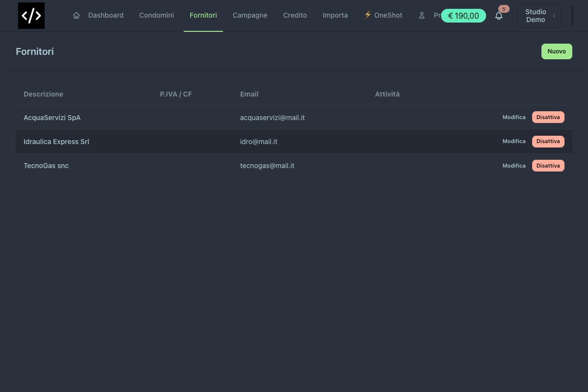Click Modifica for Idraulica Express Srl

tap(514, 141)
